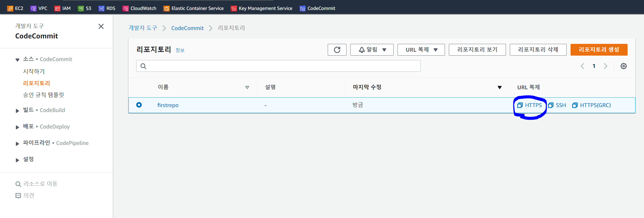Click the 리포지토리 보기 button

click(x=477, y=50)
